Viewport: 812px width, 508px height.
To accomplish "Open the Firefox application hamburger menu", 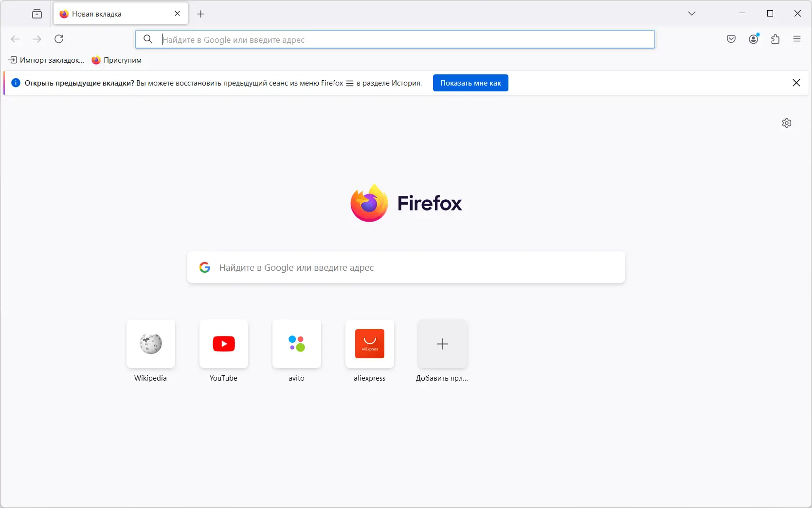I will coord(797,39).
